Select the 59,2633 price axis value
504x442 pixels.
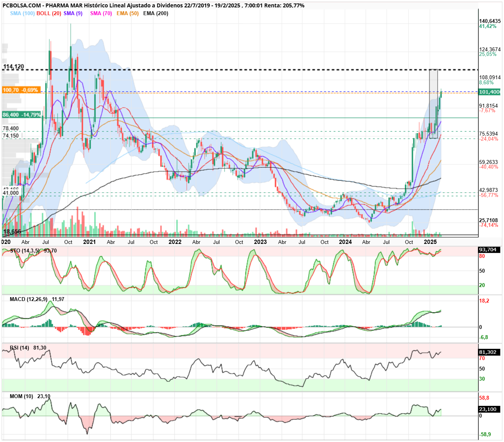(488, 162)
